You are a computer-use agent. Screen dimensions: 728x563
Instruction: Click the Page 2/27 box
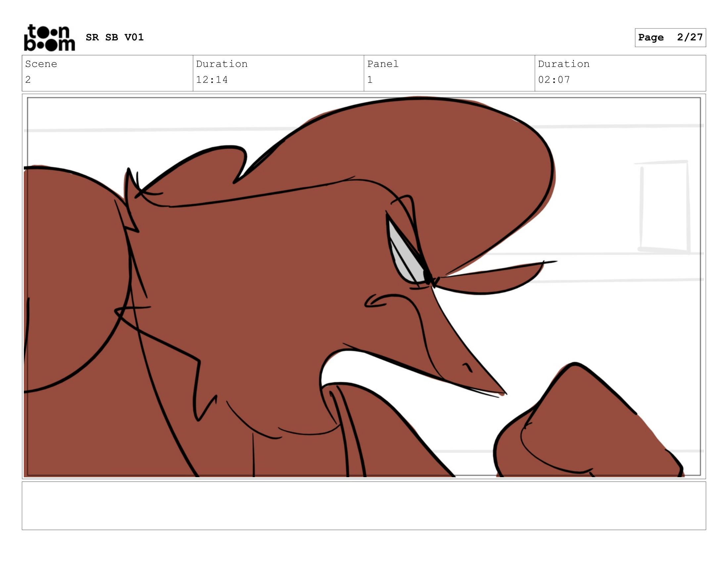tap(670, 37)
